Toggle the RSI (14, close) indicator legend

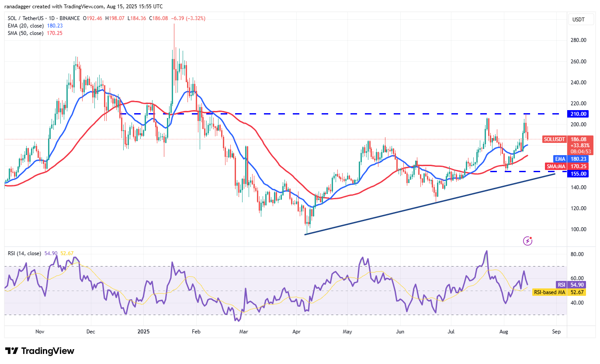(24, 253)
